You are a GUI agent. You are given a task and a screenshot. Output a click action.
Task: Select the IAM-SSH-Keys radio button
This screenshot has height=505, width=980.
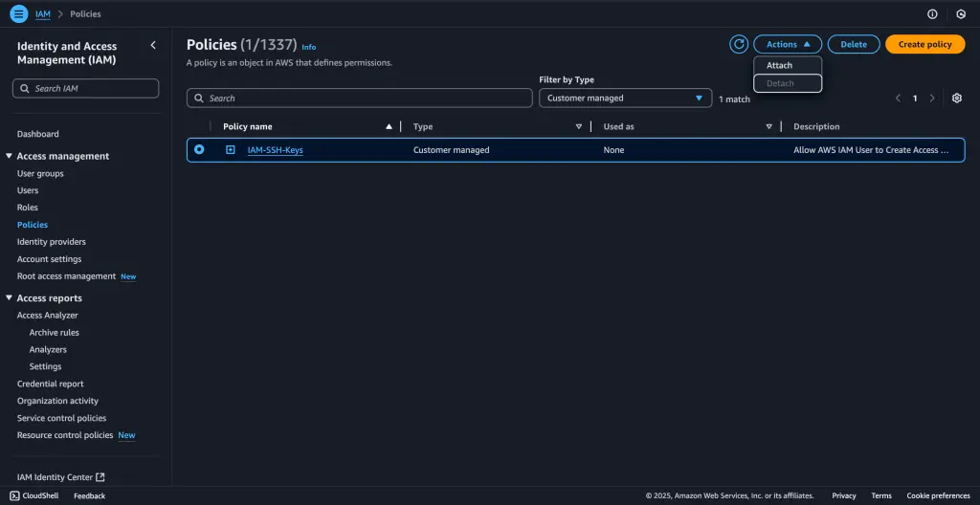click(199, 149)
